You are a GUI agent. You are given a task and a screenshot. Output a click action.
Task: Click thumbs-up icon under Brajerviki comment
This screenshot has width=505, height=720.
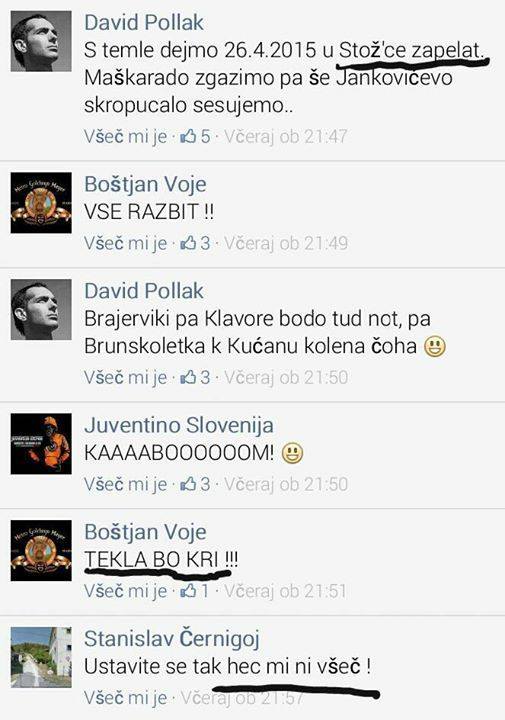pos(188,377)
